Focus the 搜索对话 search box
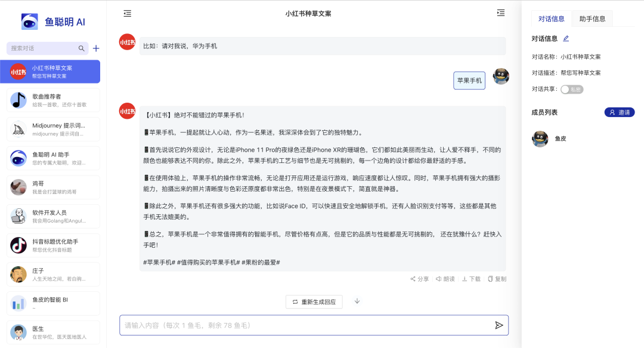Viewport: 644px width, 348px height. tap(43, 48)
